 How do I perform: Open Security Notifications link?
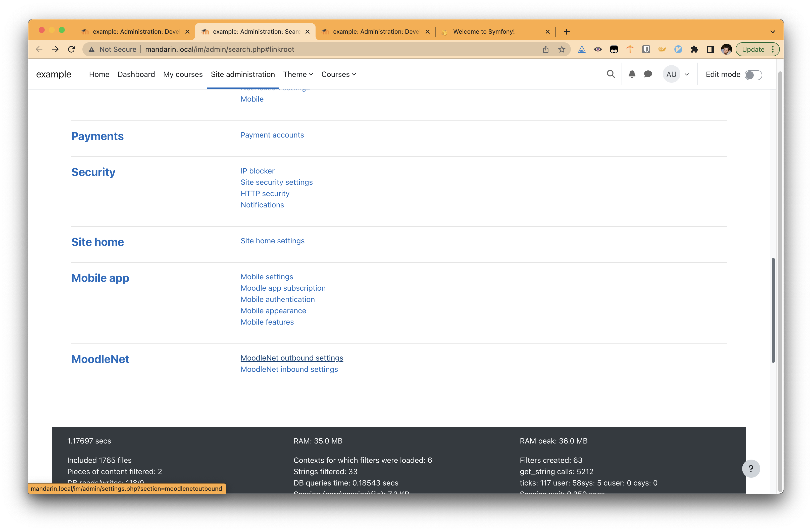[x=262, y=205]
